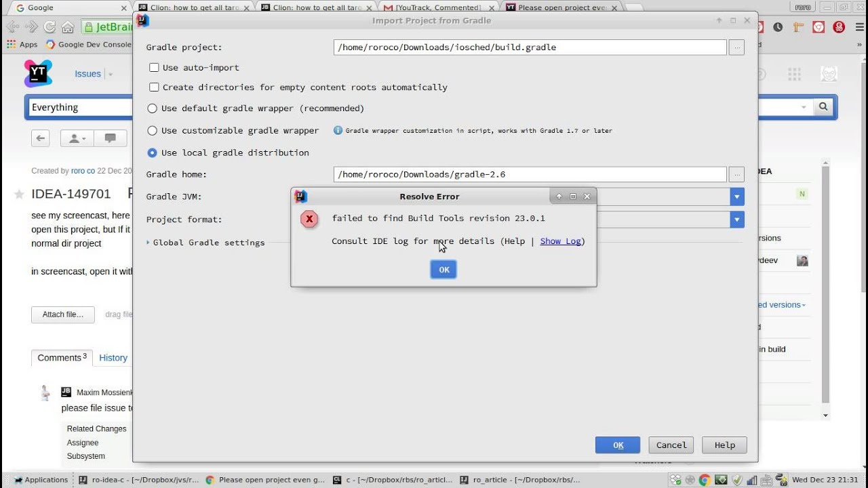The width and height of the screenshot is (868, 488).
Task: Click the Chrome icon in system tray
Action: pyautogui.click(x=705, y=480)
